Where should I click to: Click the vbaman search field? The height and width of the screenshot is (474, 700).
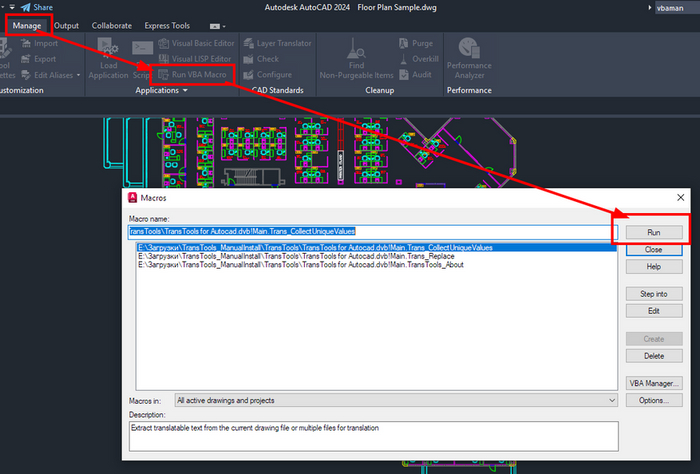[677, 8]
